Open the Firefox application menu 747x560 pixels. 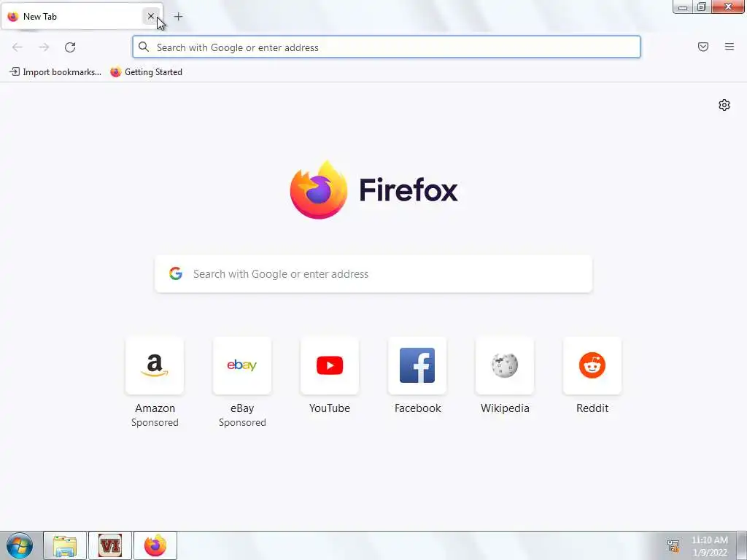pyautogui.click(x=729, y=47)
